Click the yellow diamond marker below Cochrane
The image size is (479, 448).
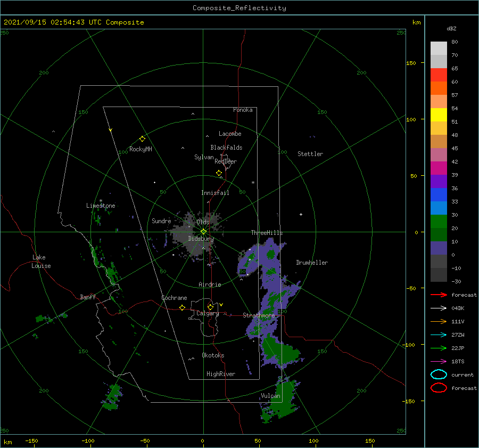click(x=182, y=307)
